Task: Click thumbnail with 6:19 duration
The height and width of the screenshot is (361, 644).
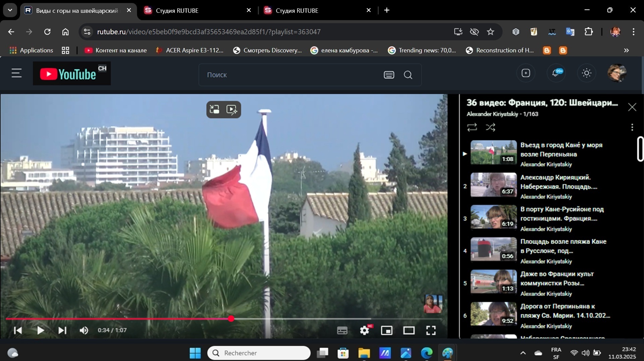Action: (x=494, y=217)
